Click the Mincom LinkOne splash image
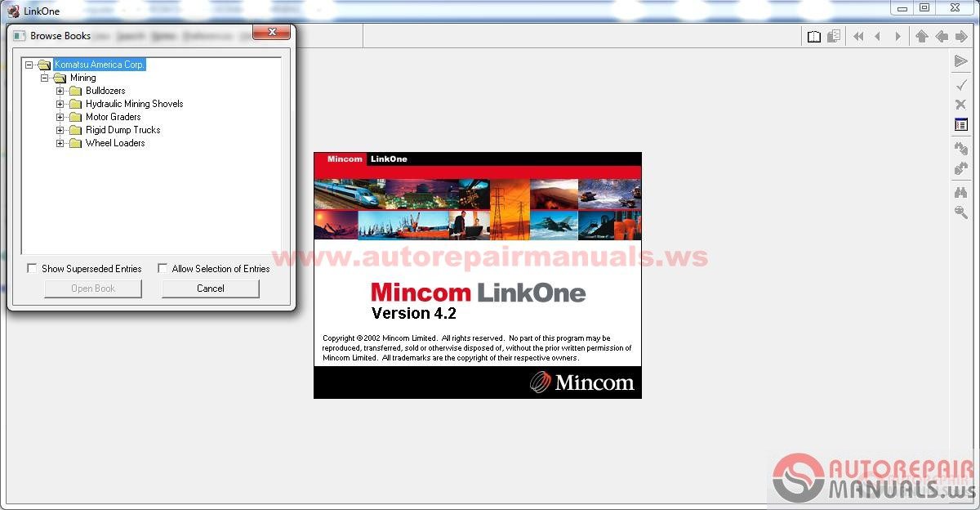 point(478,275)
